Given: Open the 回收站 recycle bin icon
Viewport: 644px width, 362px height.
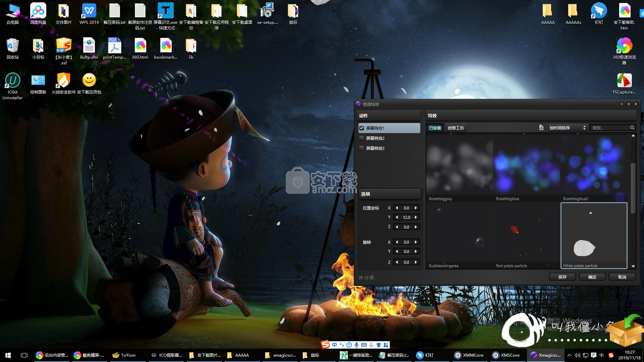Looking at the screenshot, I should click(x=13, y=49).
